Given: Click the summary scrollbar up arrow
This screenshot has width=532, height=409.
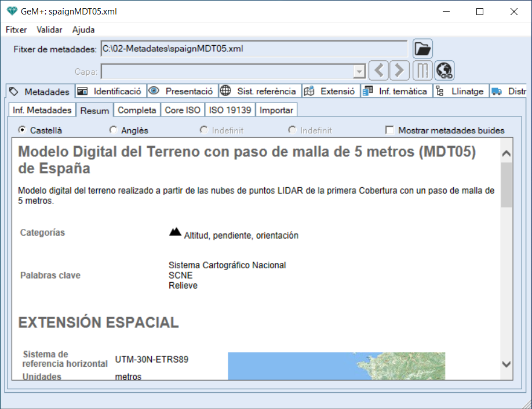Looking at the screenshot, I should click(x=507, y=154).
